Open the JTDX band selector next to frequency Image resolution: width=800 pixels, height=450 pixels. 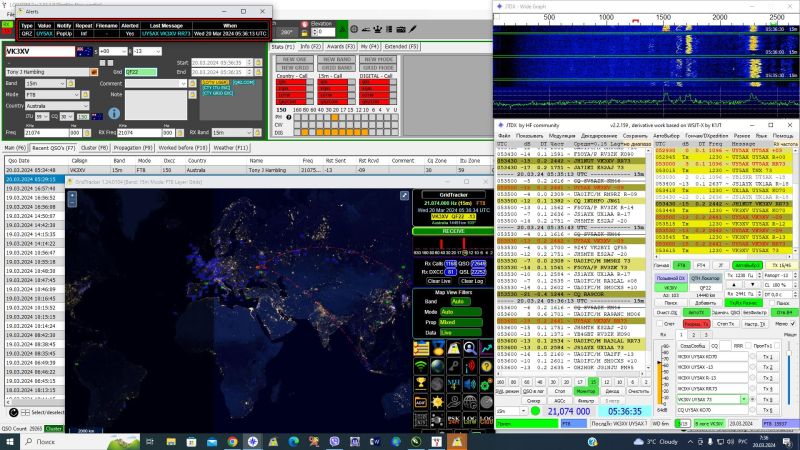tap(512, 411)
